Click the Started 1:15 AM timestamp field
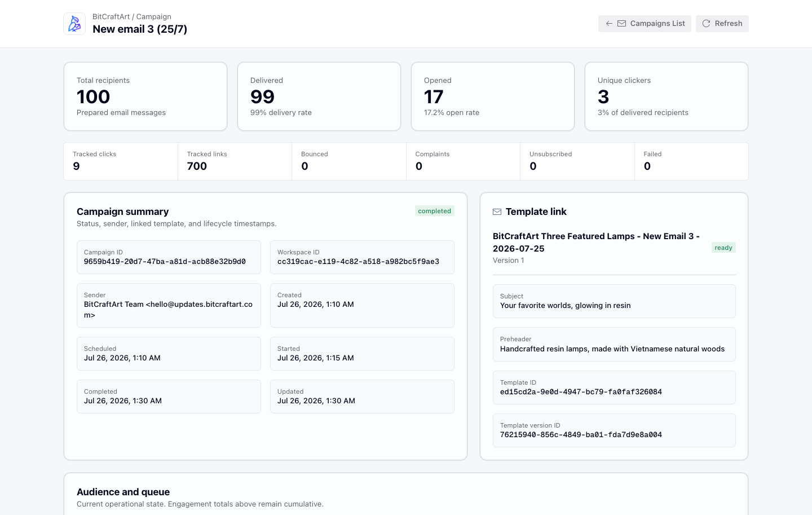Screen dimensions: 812x515 pyautogui.click(x=362, y=354)
